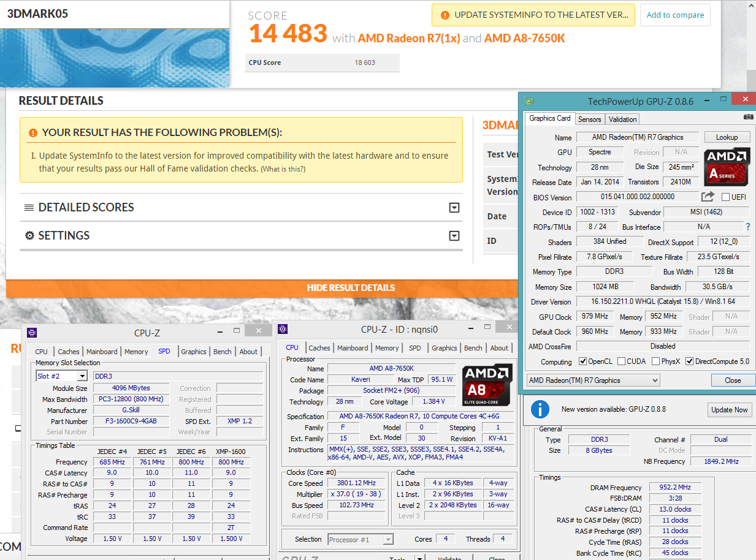Toggle the OpenCL checkbox
The image size is (756, 560).
point(583,361)
